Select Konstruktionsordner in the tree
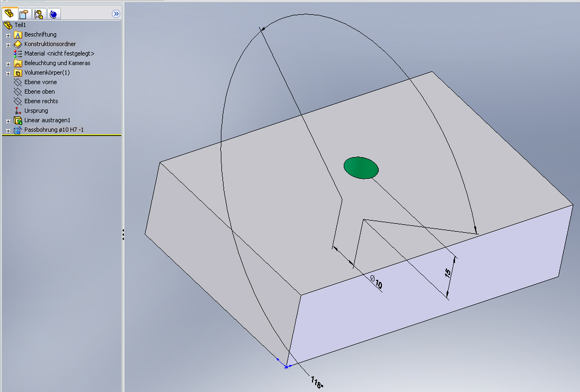The width and height of the screenshot is (580, 392). (50, 44)
